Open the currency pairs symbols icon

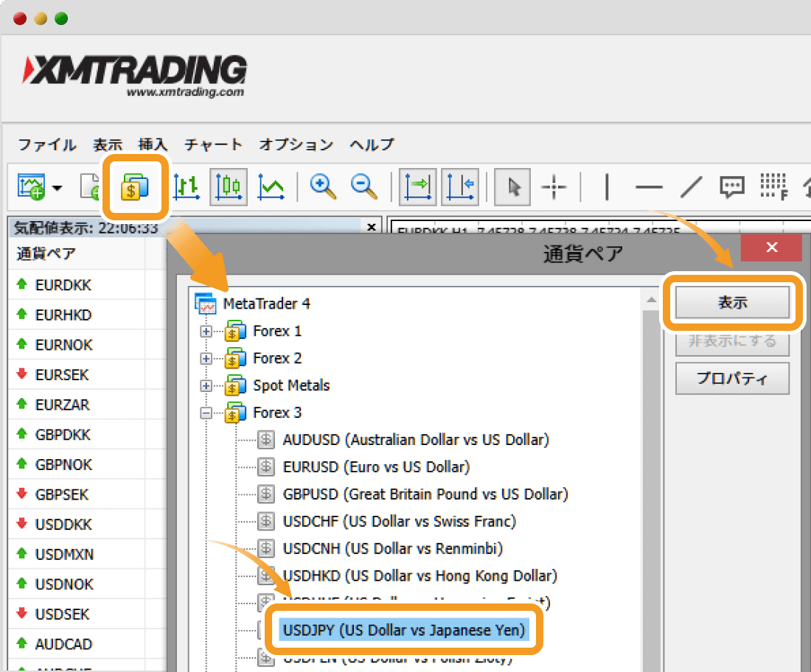(x=135, y=187)
